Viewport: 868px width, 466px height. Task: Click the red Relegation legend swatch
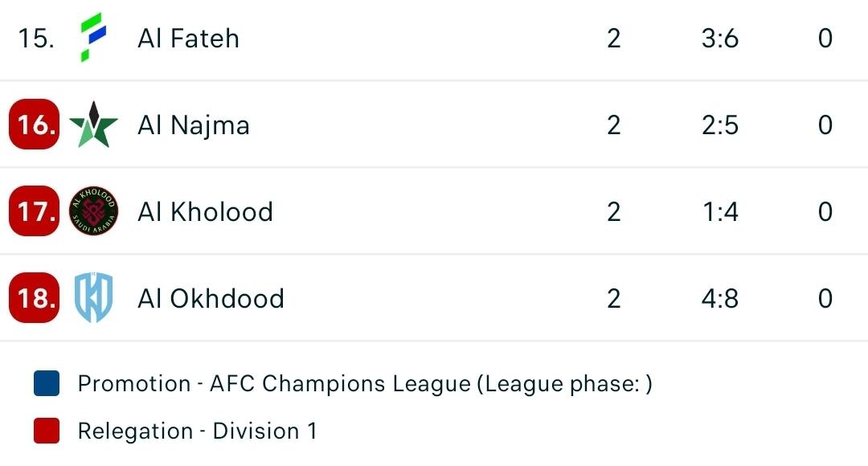pos(47,431)
